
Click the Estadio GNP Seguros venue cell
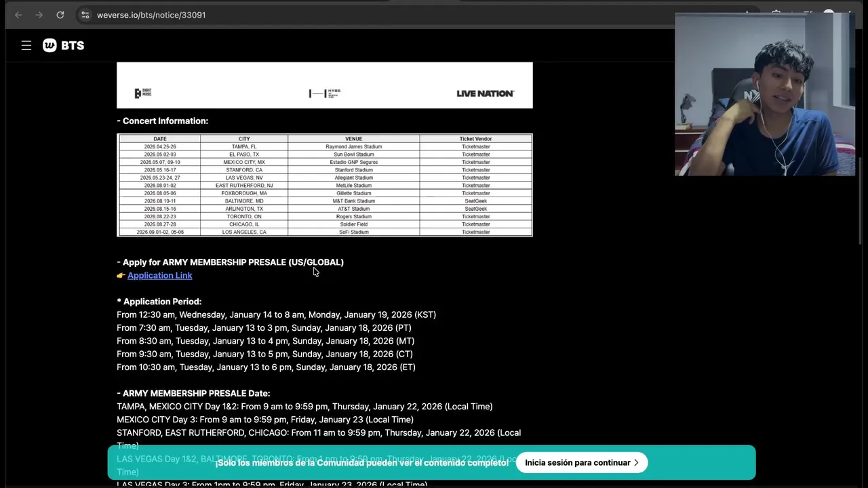(x=353, y=162)
